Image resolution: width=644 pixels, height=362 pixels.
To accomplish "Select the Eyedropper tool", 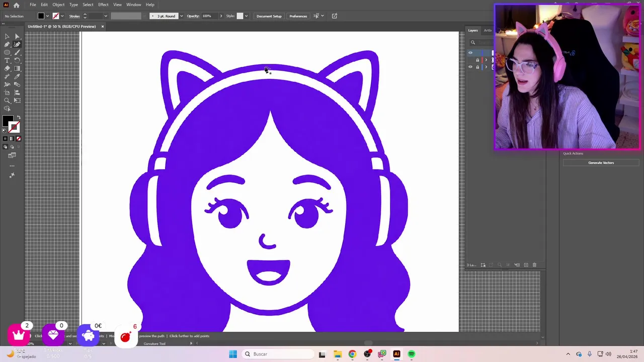I will [x=17, y=76].
